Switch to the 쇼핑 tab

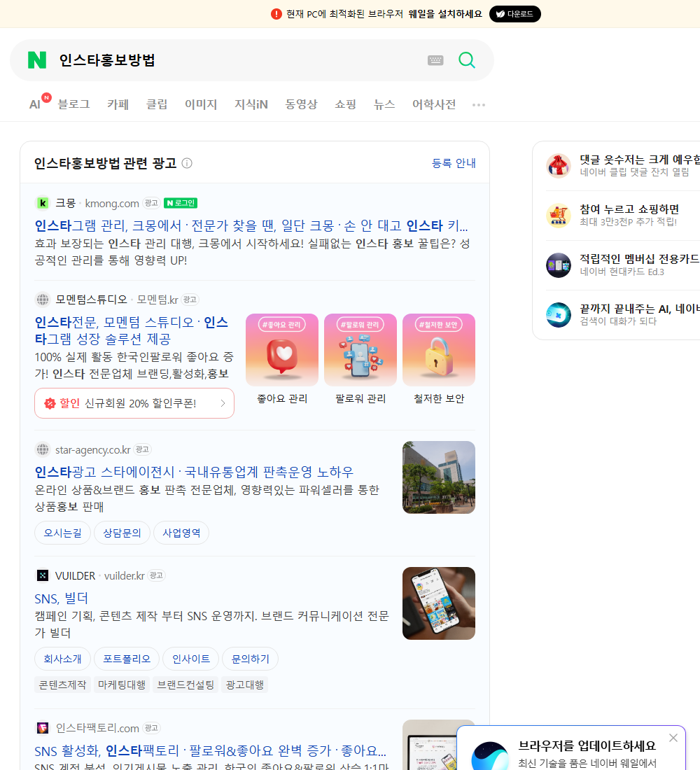345,104
